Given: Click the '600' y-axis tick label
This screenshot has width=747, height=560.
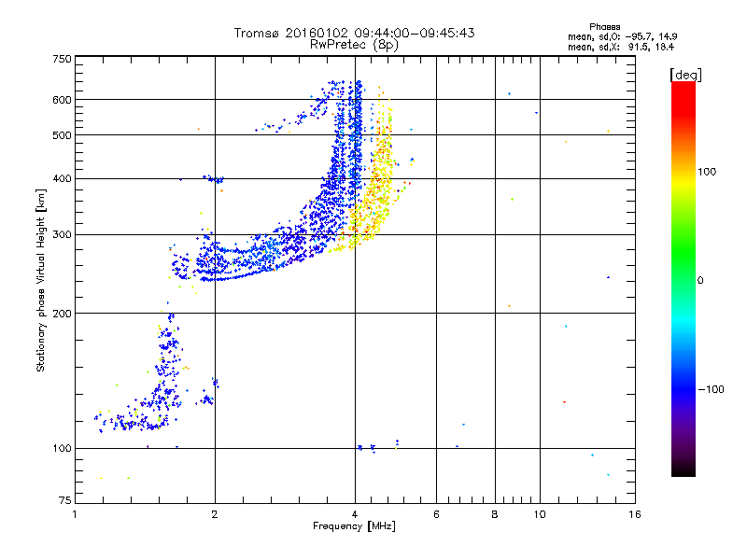Looking at the screenshot, I should [x=62, y=100].
